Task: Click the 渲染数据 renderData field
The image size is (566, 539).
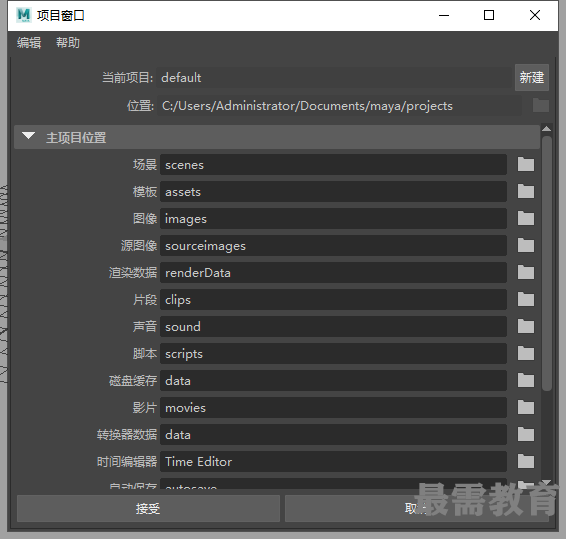Action: coord(334,273)
